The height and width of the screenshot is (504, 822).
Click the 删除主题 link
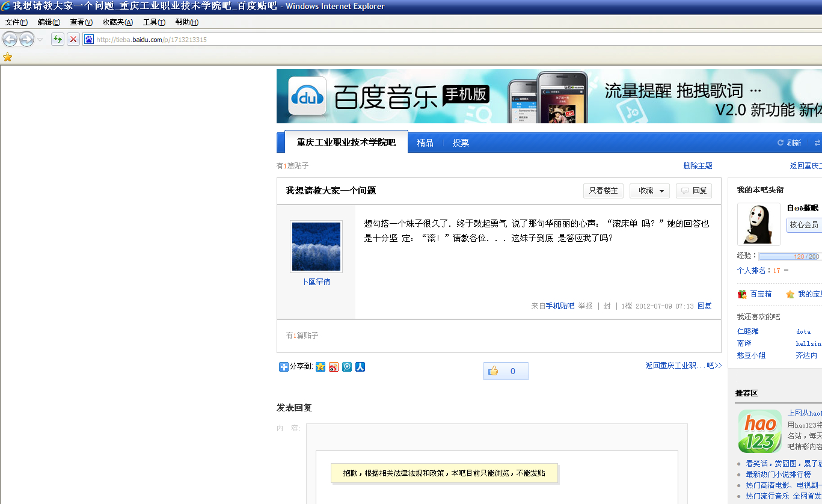[698, 166]
